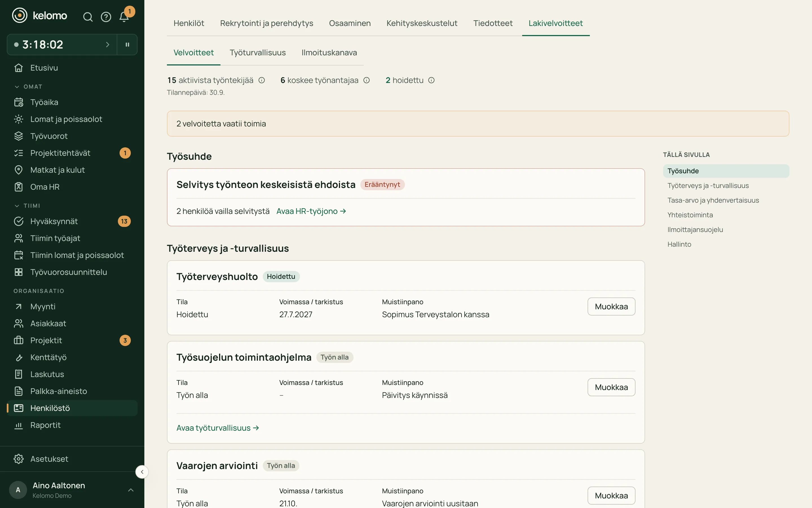Click Muokkaa for Työterveyshuolto
The image size is (812, 508).
coord(611,306)
